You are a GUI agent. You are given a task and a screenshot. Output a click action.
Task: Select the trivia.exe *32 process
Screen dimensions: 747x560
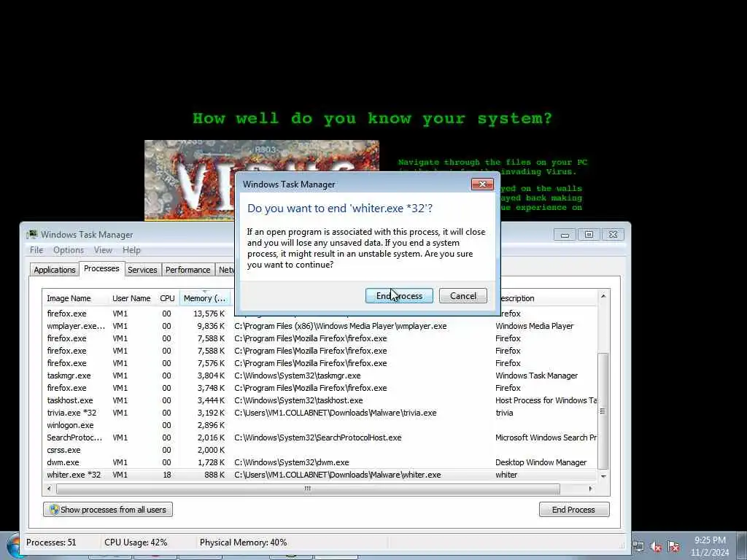coord(320,413)
